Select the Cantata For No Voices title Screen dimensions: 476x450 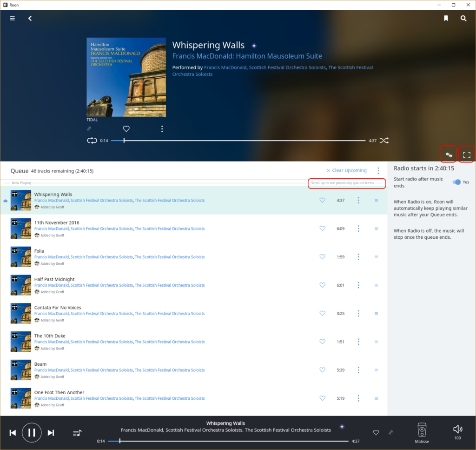[x=58, y=308]
